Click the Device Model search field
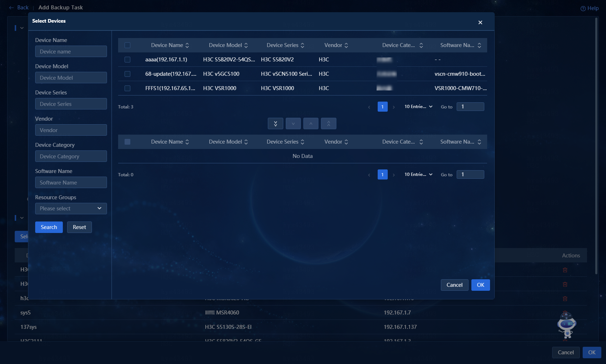 (x=71, y=78)
